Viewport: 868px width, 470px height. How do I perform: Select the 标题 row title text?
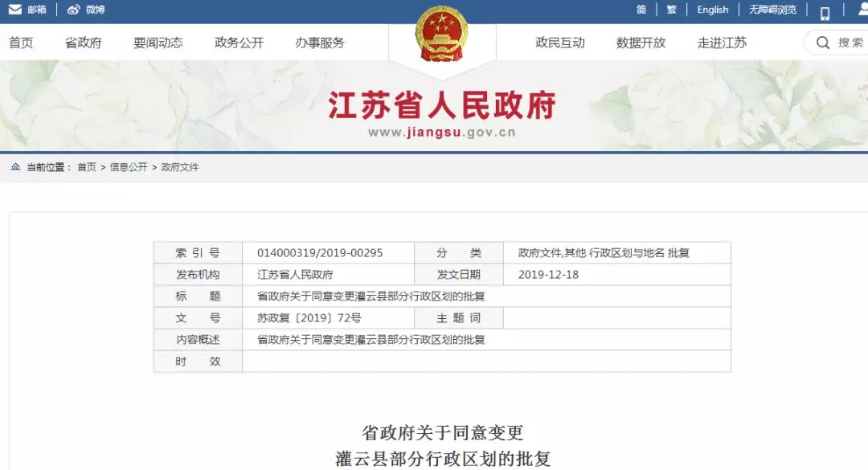tap(371, 296)
